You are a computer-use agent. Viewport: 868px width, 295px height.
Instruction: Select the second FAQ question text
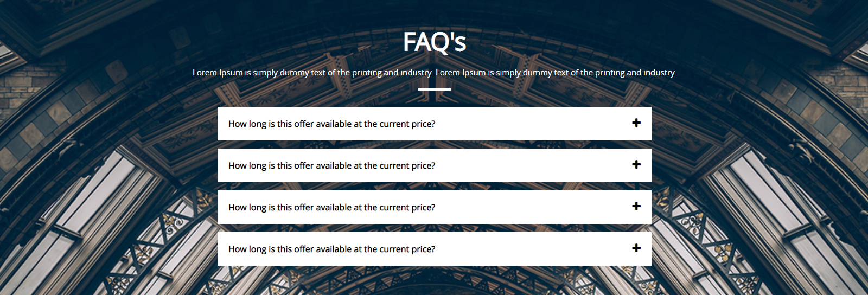pos(331,166)
